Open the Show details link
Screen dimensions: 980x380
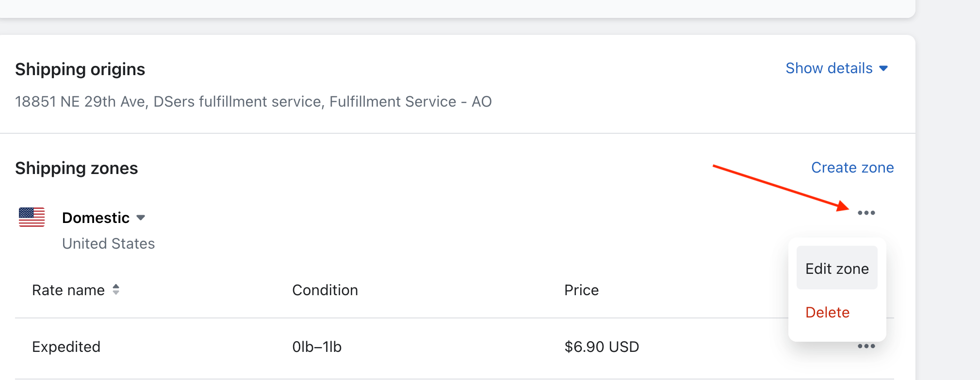click(x=829, y=68)
